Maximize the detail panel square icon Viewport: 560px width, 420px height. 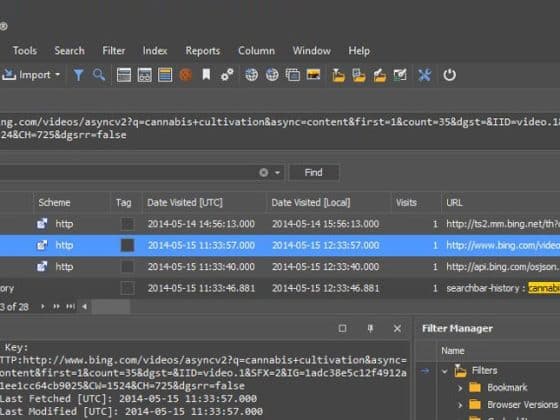coord(342,328)
